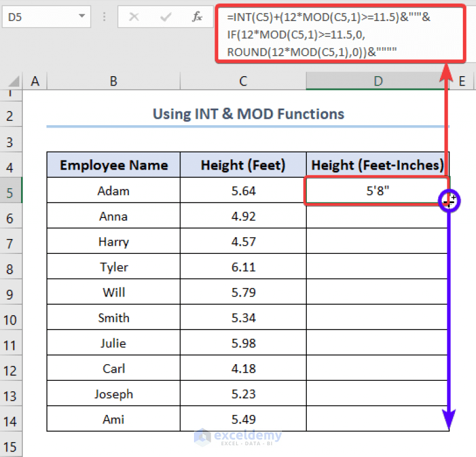The image size is (476, 457).
Task: Click the height value 5.64
Action: click(x=243, y=191)
